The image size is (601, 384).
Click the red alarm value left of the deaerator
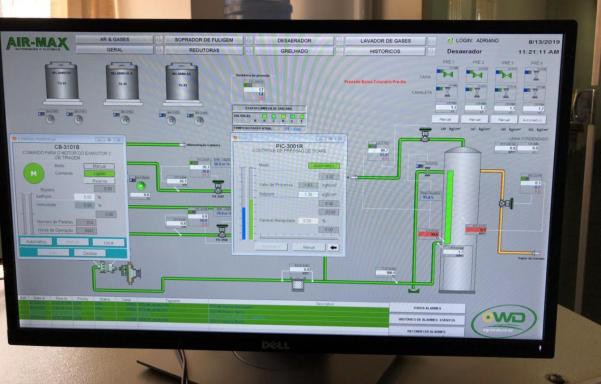[x=428, y=234]
